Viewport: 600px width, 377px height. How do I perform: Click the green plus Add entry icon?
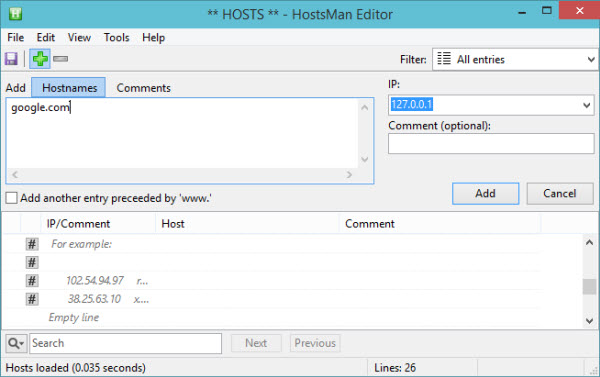pyautogui.click(x=40, y=59)
